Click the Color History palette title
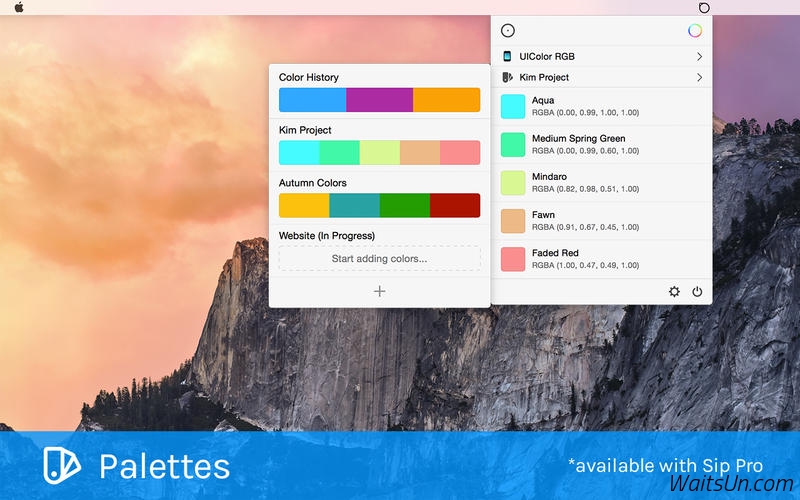The image size is (800, 500). 309,77
